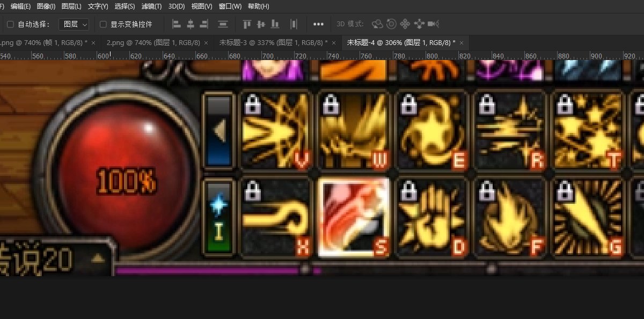
Task: Close the 未标题-4 document tab
Action: pyautogui.click(x=462, y=42)
